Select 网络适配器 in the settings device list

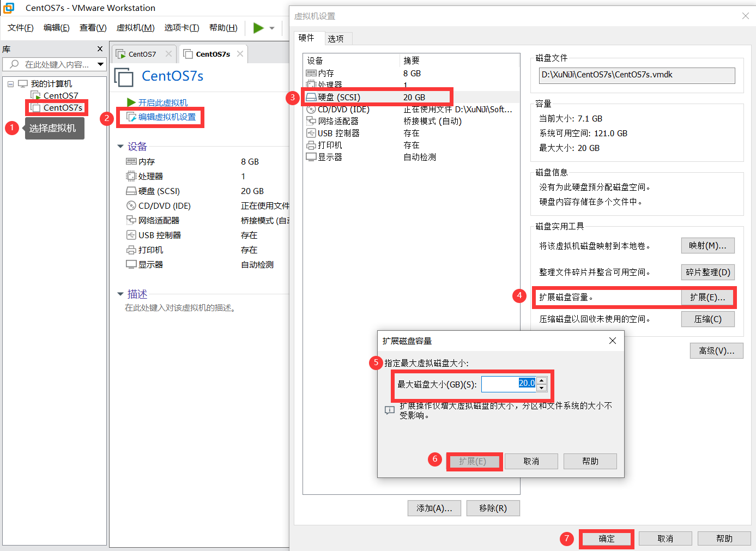(x=411, y=121)
